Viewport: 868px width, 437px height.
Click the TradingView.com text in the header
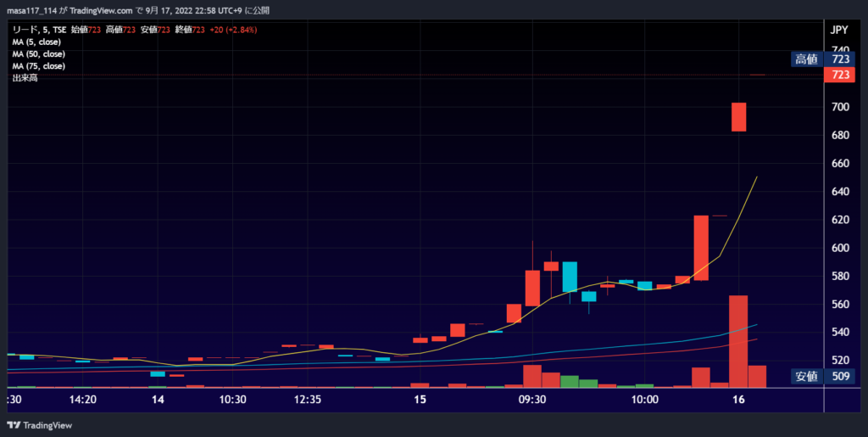[x=102, y=11]
